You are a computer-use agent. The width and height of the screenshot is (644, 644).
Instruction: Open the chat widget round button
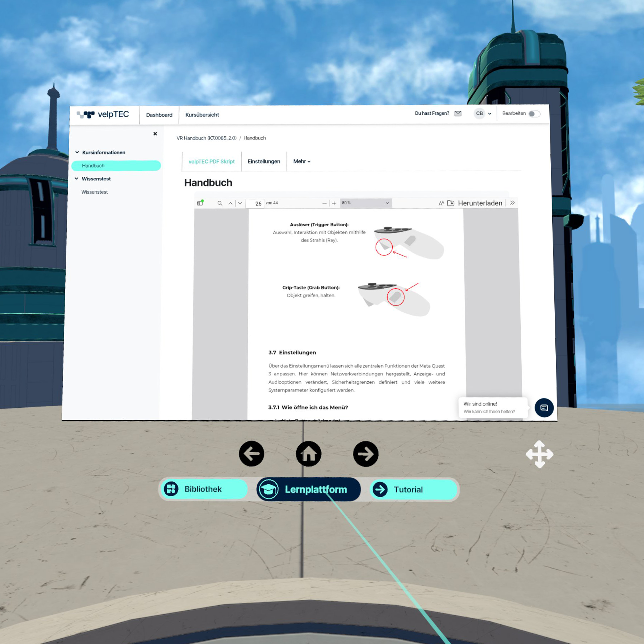[544, 408]
